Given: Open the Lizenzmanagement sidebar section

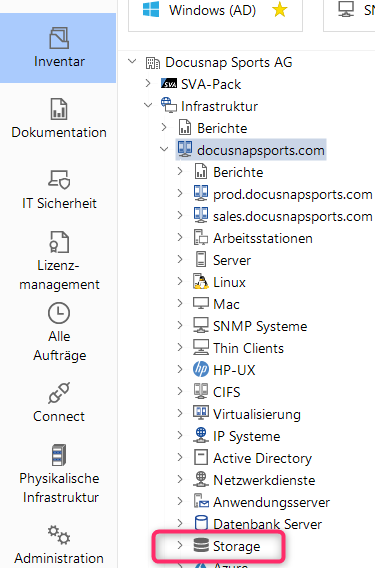Looking at the screenshot, I should coord(59,261).
